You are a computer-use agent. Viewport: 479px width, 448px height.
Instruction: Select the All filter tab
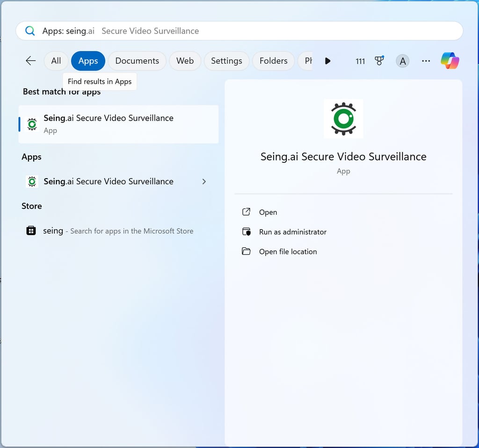click(x=56, y=61)
